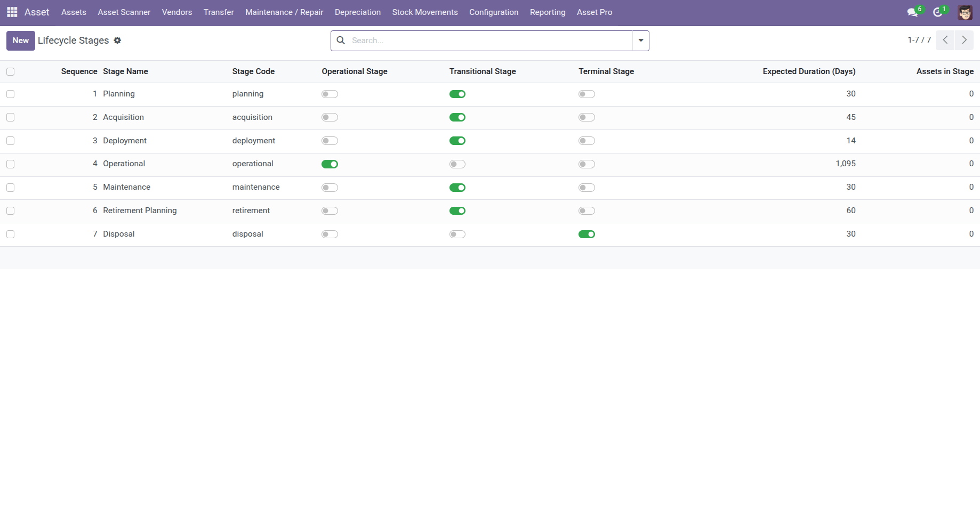
Task: Focus the Search input field
Action: click(x=491, y=41)
